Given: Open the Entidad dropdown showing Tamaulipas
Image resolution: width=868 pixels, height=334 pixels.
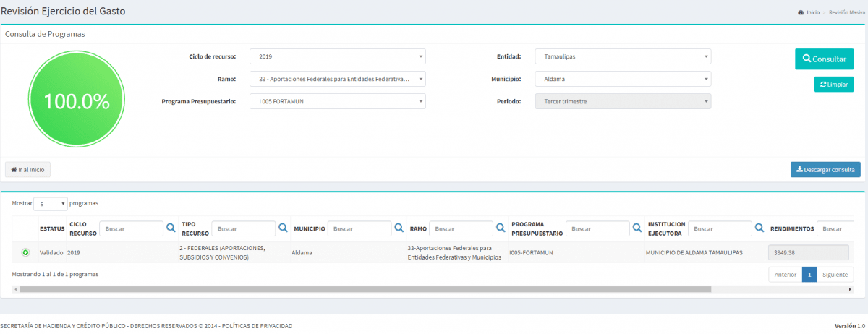Looking at the screenshot, I should tap(623, 56).
